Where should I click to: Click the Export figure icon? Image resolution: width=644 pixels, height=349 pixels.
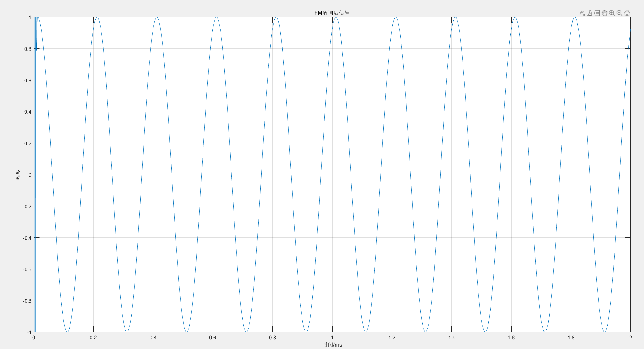pos(581,13)
